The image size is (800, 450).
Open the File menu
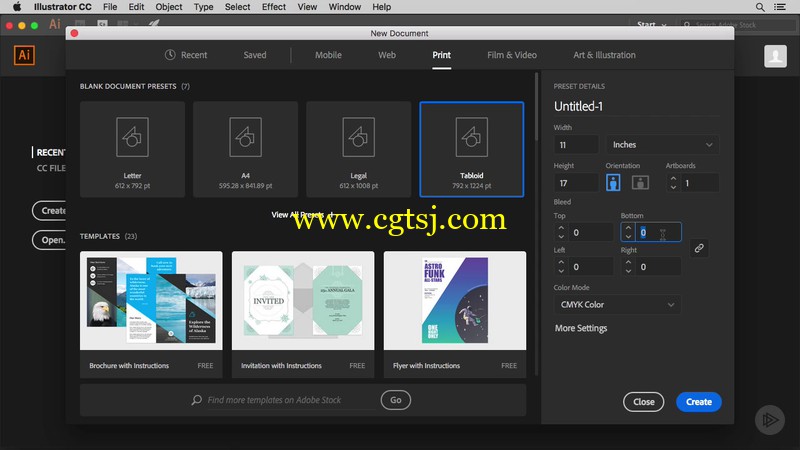click(110, 7)
